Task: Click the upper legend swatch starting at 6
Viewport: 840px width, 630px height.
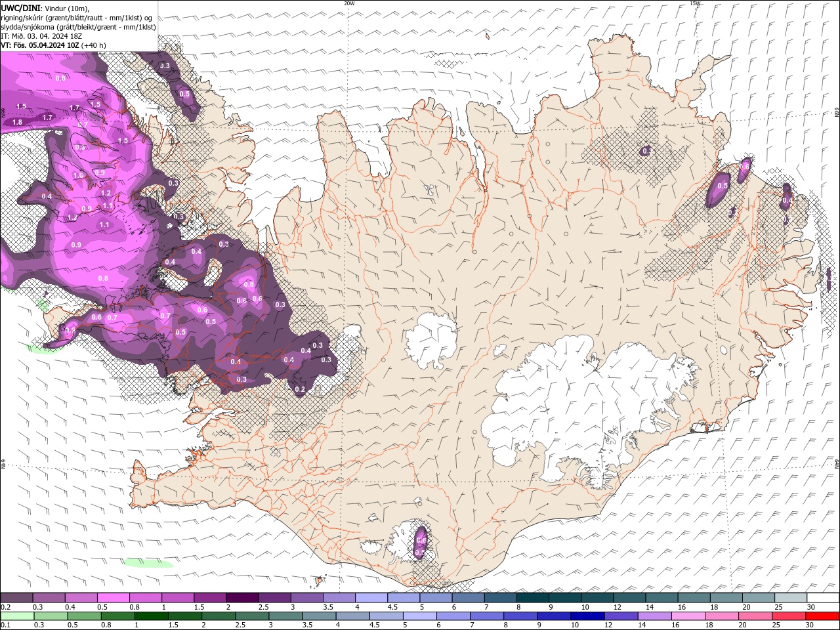Action: click(x=468, y=598)
